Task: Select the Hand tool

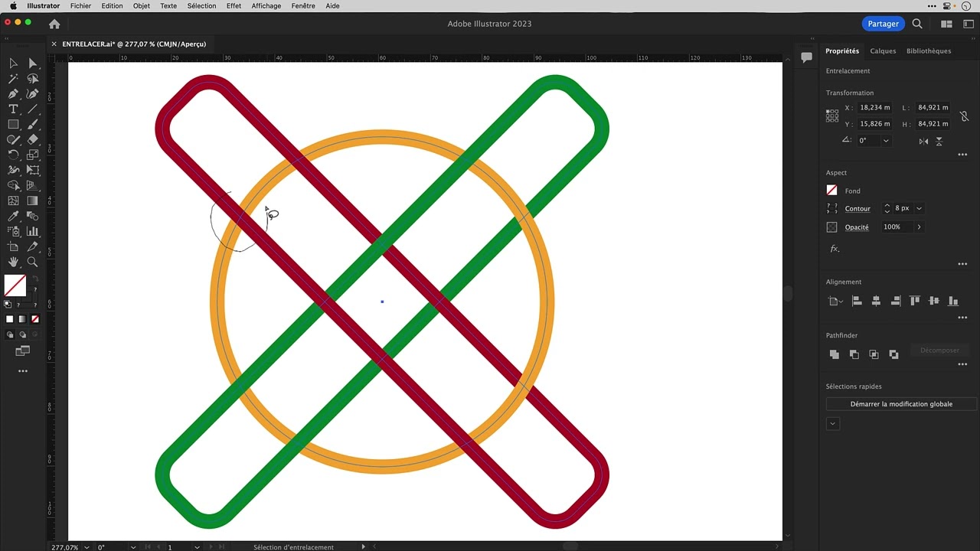Action: (13, 262)
